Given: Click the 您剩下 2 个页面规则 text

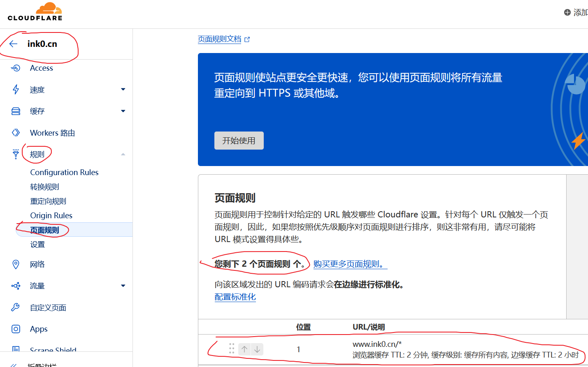Looking at the screenshot, I should point(260,264).
